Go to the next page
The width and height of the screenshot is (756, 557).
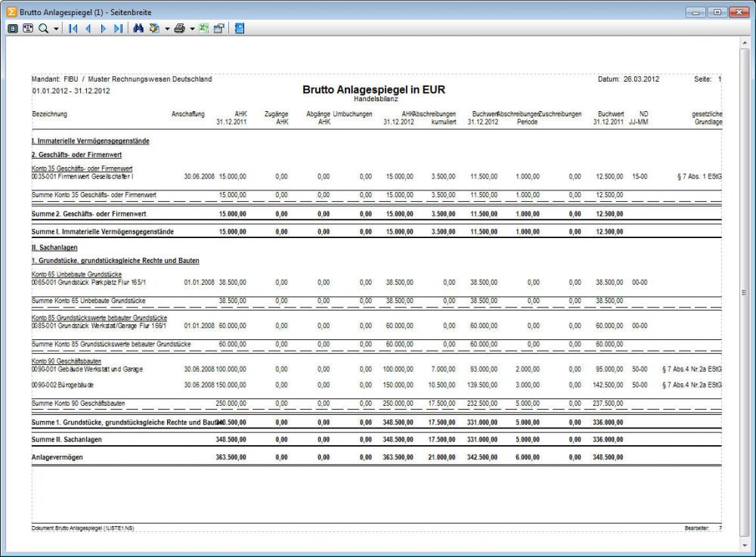pos(103,29)
